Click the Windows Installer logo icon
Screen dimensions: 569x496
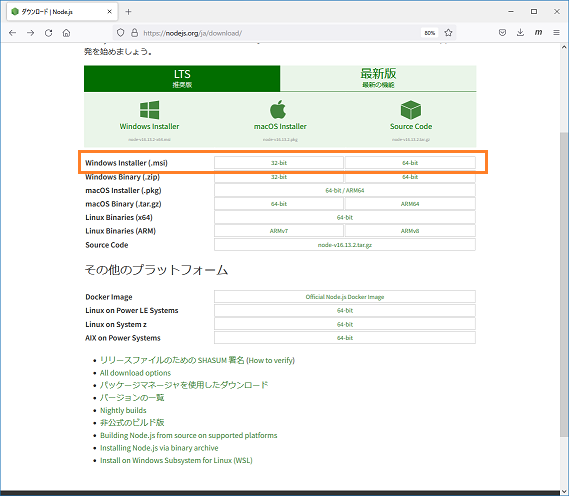tap(150, 110)
